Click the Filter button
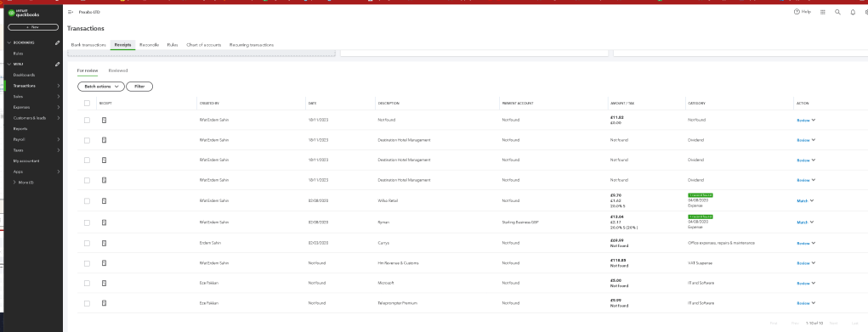868x332 pixels. pyautogui.click(x=139, y=87)
